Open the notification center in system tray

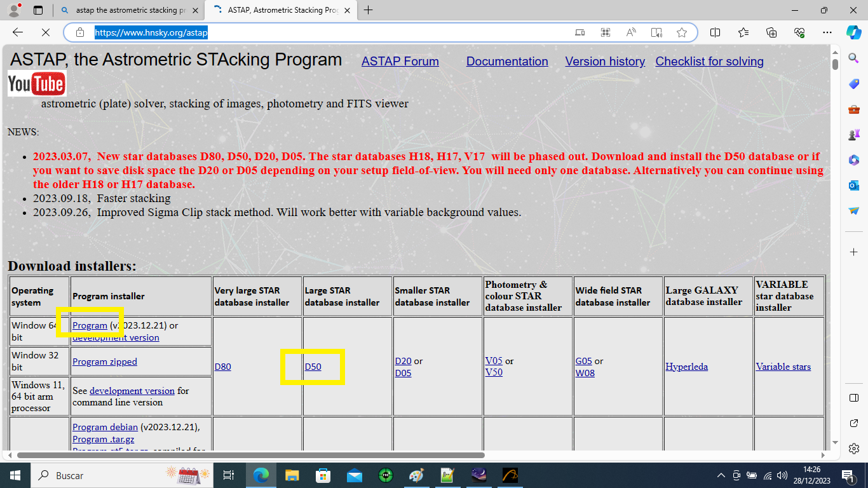(x=848, y=475)
